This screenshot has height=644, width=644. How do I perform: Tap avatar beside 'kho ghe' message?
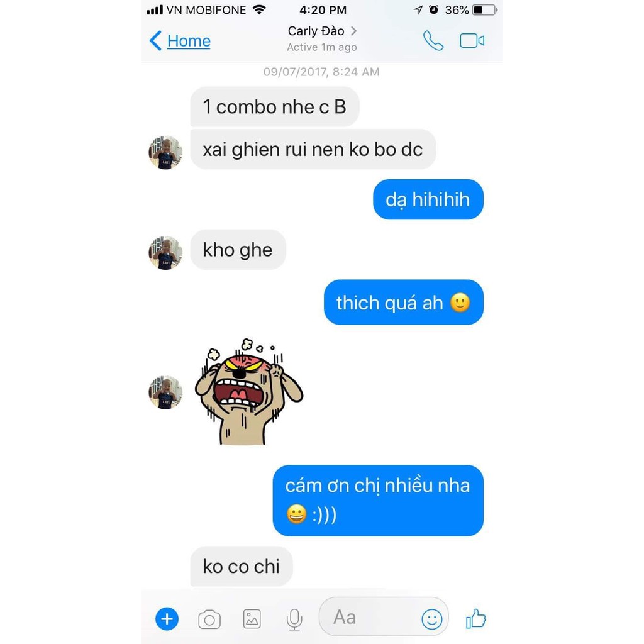(x=165, y=253)
